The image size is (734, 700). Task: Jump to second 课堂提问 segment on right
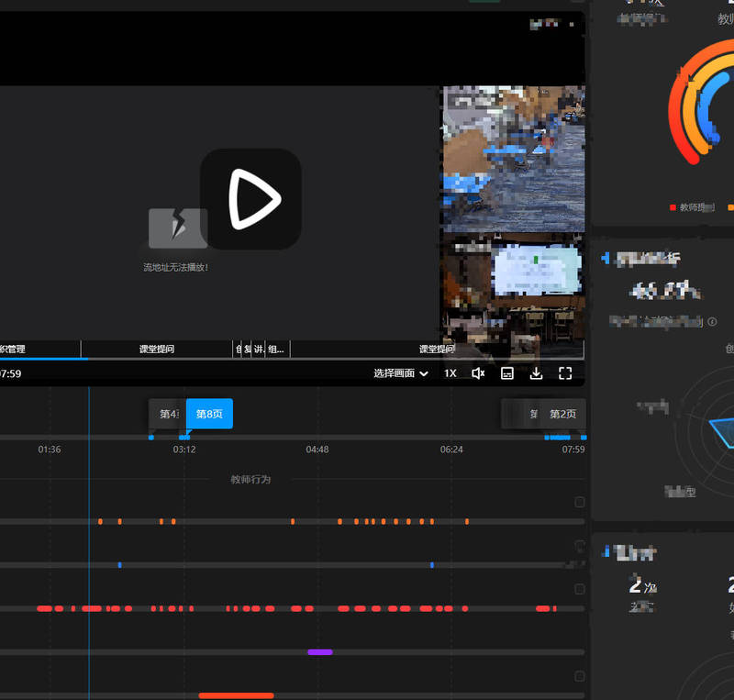click(436, 349)
